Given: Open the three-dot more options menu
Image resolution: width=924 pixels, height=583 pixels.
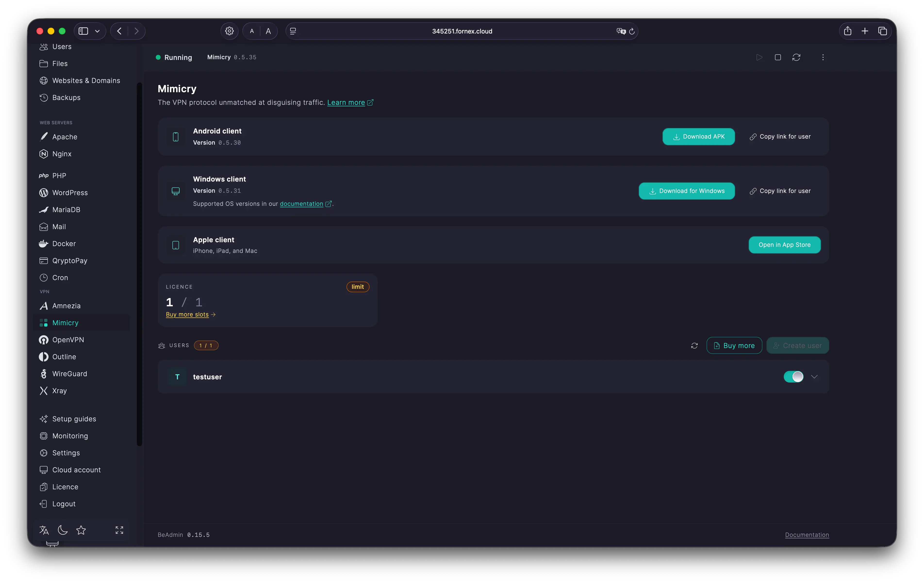Looking at the screenshot, I should coord(823,57).
